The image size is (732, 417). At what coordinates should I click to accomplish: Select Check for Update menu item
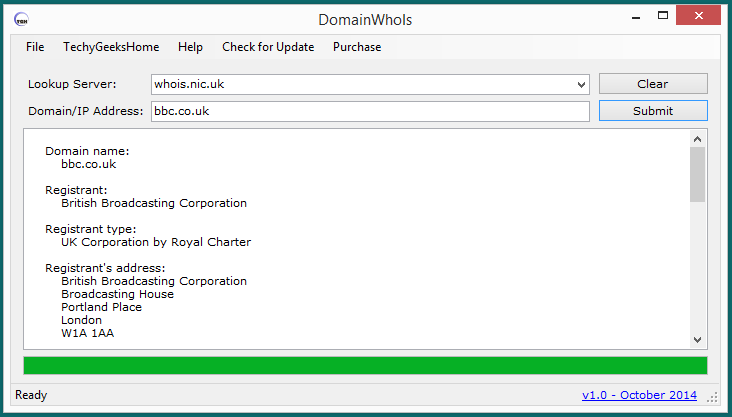click(268, 47)
